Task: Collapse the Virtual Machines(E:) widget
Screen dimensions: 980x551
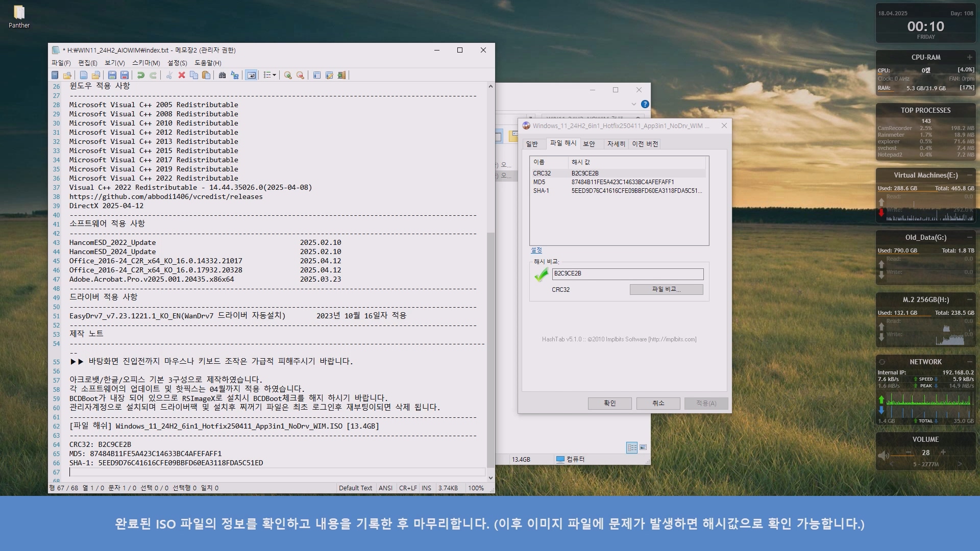Action: [x=969, y=175]
